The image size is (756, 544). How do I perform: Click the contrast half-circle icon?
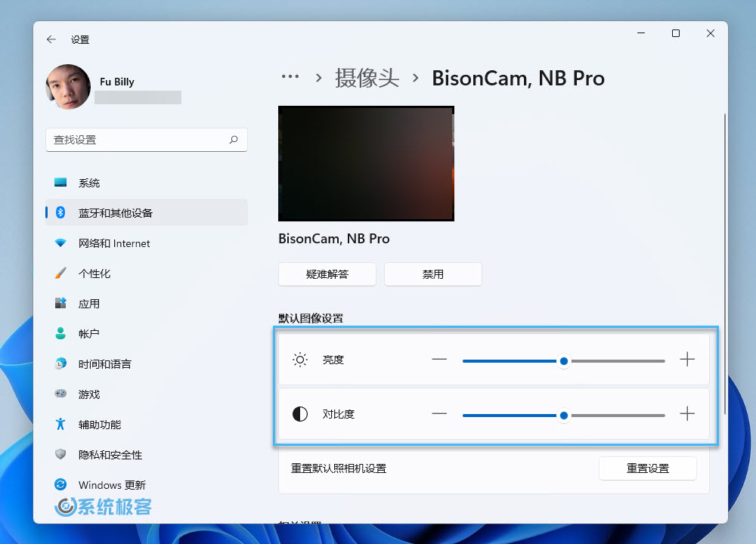click(x=300, y=414)
